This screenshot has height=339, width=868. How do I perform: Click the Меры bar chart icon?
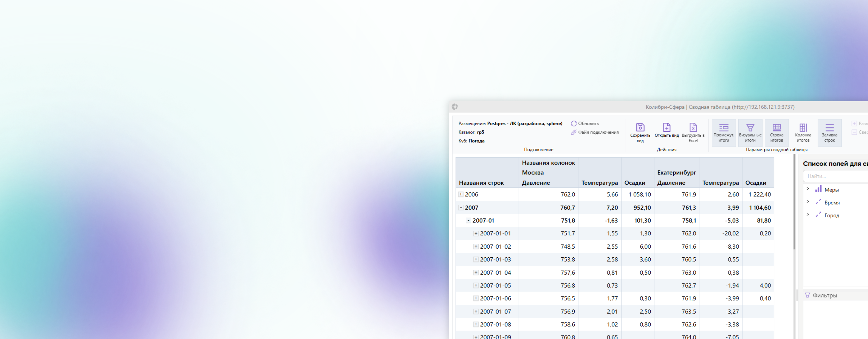[818, 189]
